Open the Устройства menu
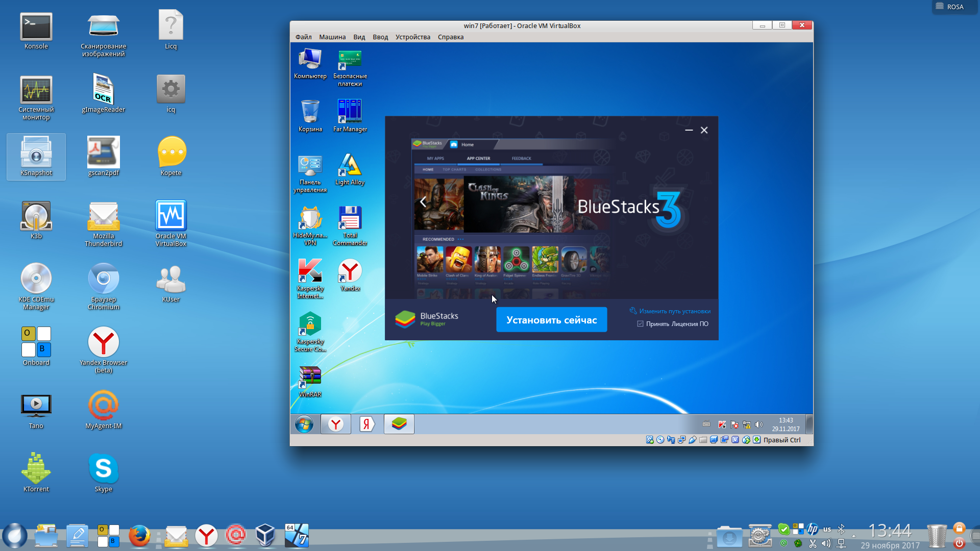980x551 pixels. pos(412,37)
